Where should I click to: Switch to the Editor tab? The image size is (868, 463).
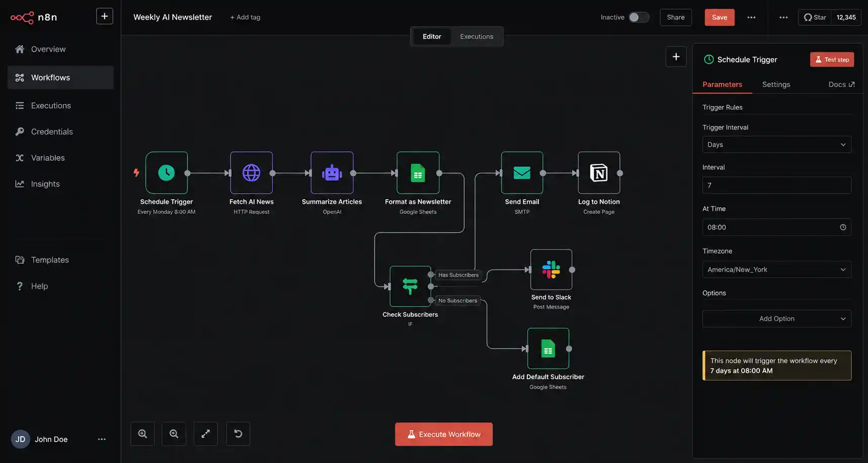point(432,36)
